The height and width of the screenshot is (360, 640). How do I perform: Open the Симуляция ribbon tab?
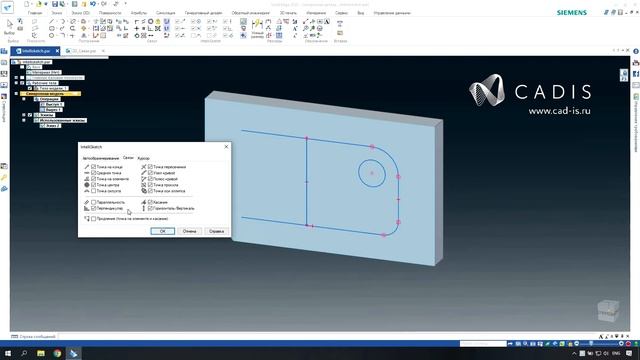tap(165, 13)
